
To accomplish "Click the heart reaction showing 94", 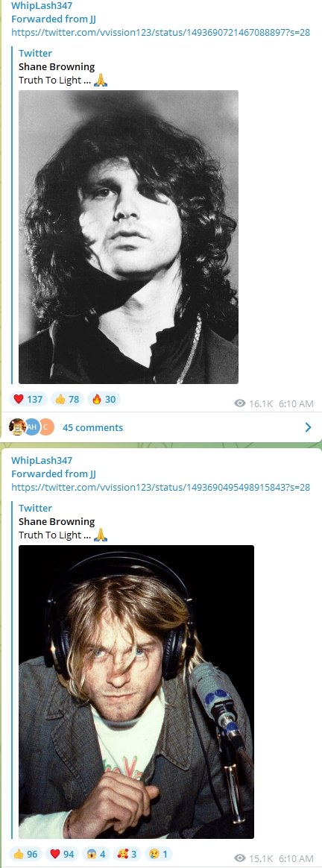I will click(x=62, y=854).
